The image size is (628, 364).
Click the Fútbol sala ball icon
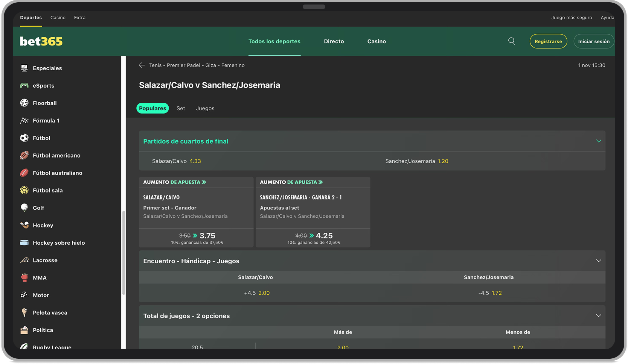tap(24, 190)
